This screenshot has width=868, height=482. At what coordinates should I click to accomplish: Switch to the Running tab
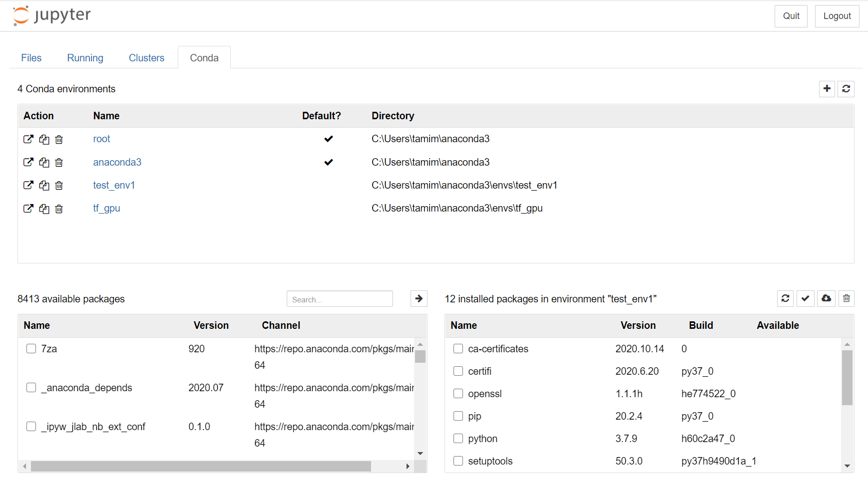85,58
